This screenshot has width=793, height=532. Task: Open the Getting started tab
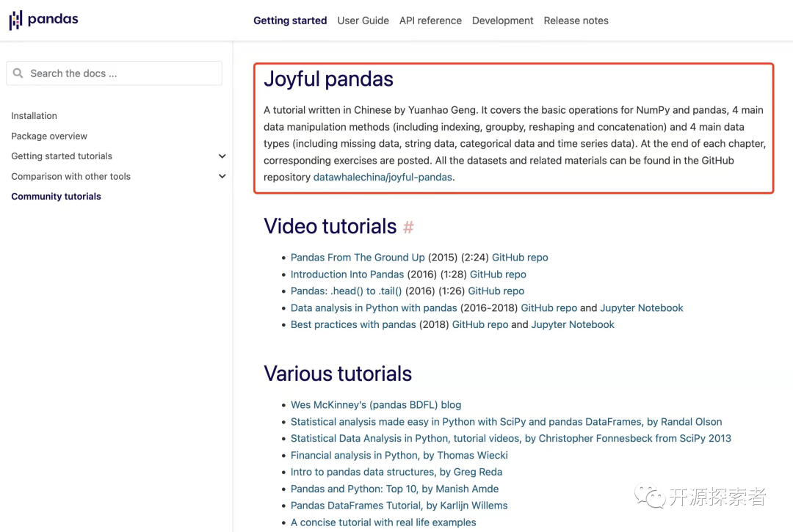[290, 21]
